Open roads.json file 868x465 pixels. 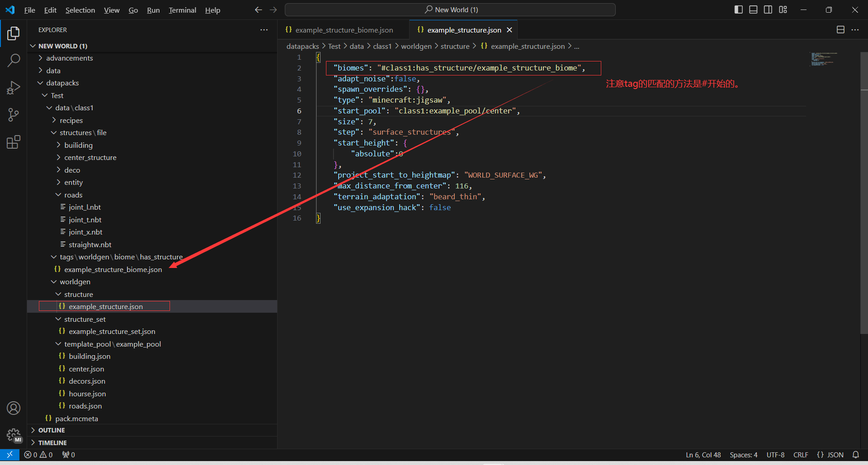click(x=152, y=406)
